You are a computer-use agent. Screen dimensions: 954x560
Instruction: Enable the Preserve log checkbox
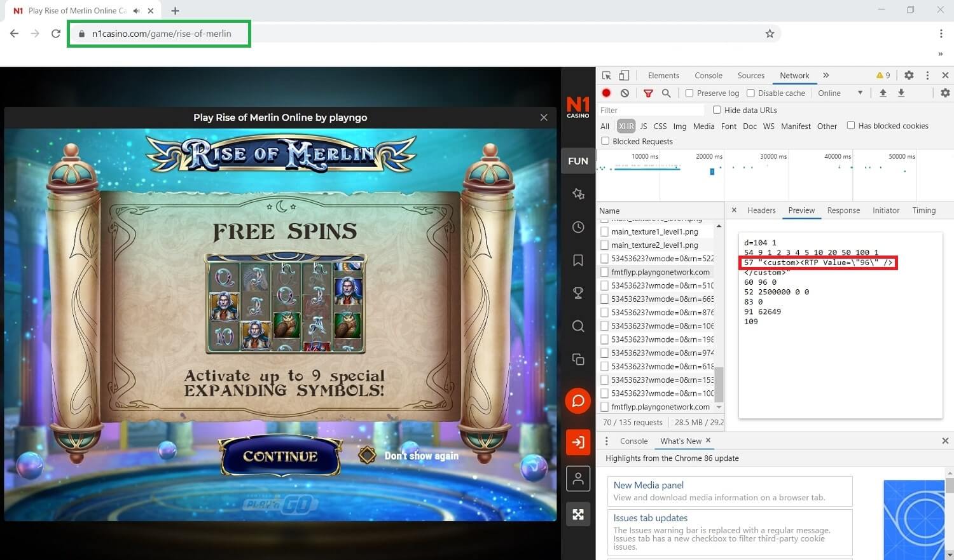click(x=689, y=93)
